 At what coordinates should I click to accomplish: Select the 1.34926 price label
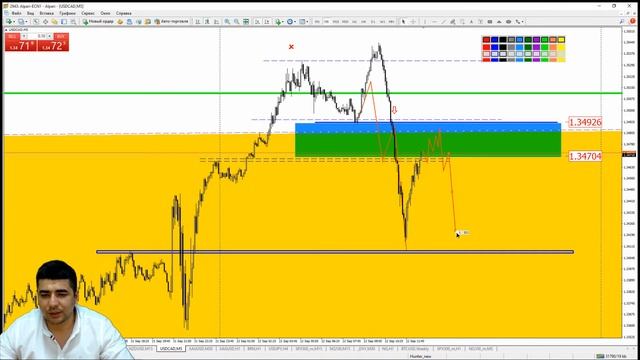coord(585,122)
